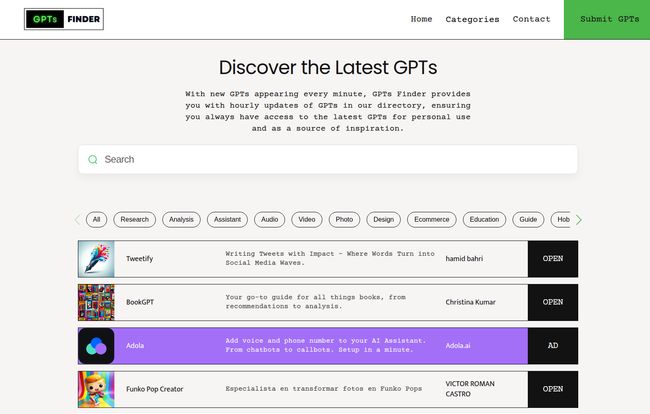Viewport: 650px width, 414px height.
Task: Click the Adola logo icon
Action: 96,346
